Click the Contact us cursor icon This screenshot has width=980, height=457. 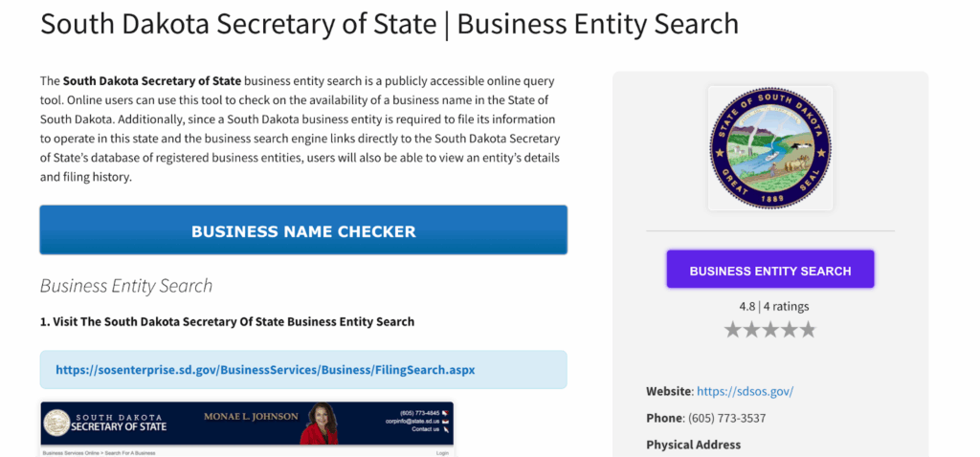coord(446,429)
